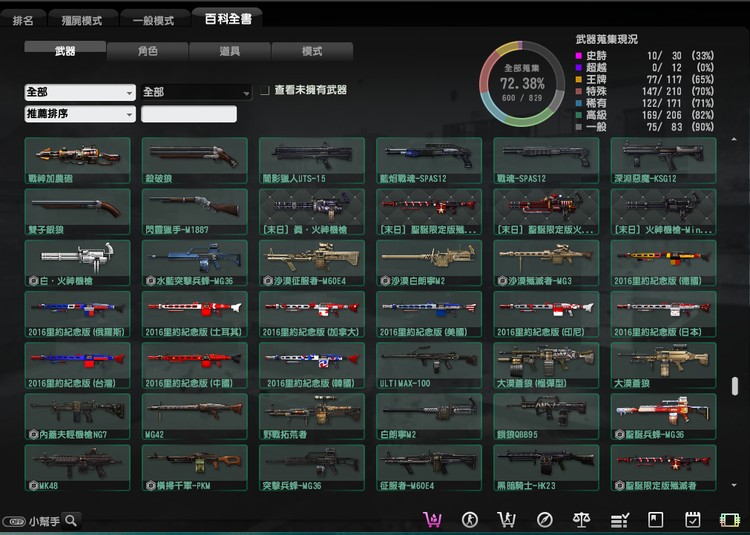Open the 沙漠征服者-M60E4 weapon card

pos(312,263)
